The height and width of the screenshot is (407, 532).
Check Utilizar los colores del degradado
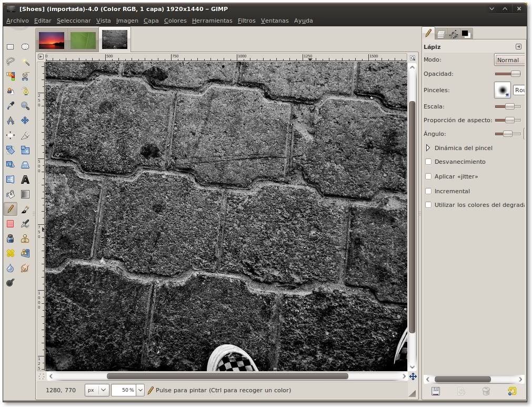tap(428, 205)
